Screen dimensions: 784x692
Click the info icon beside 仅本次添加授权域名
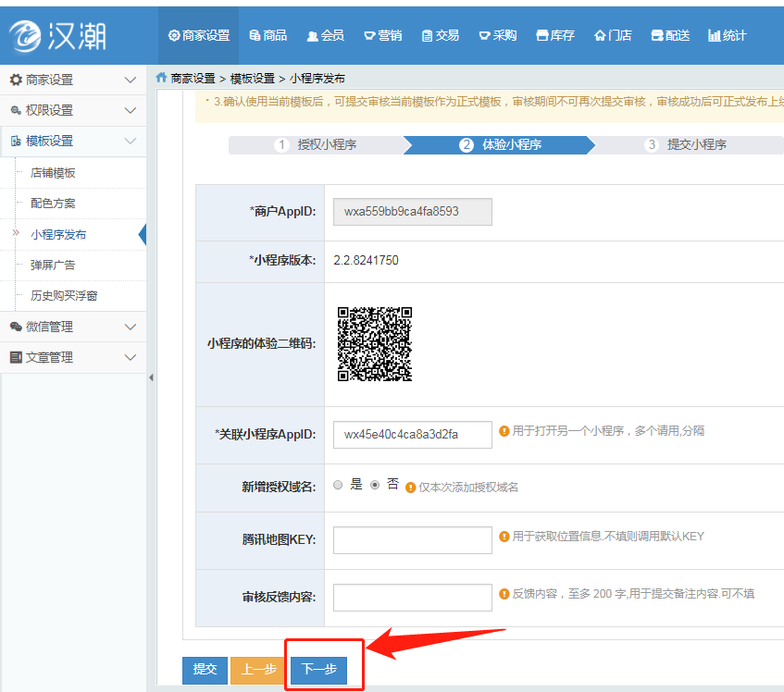coord(410,488)
